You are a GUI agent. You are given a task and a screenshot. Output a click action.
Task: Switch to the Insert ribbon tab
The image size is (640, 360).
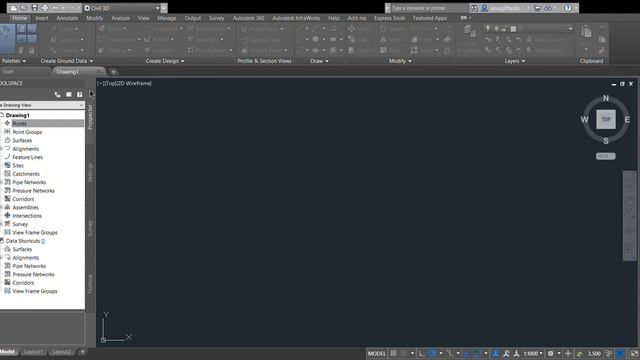(42, 18)
